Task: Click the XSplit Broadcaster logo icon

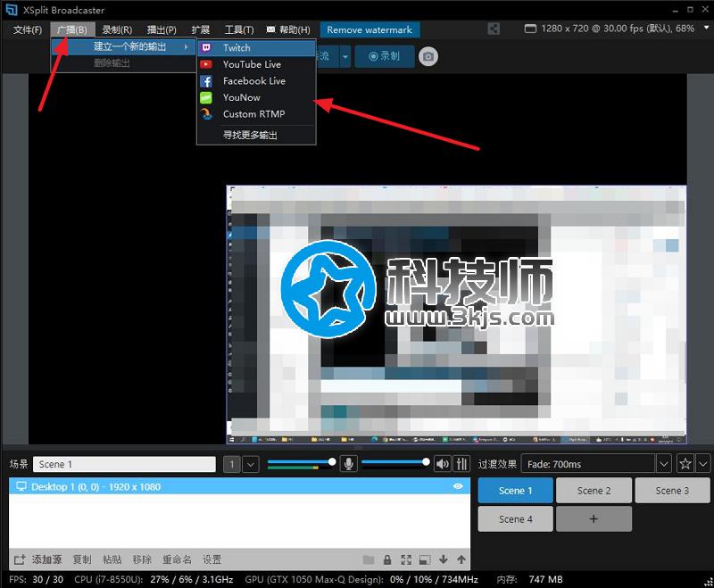Action: [x=12, y=10]
